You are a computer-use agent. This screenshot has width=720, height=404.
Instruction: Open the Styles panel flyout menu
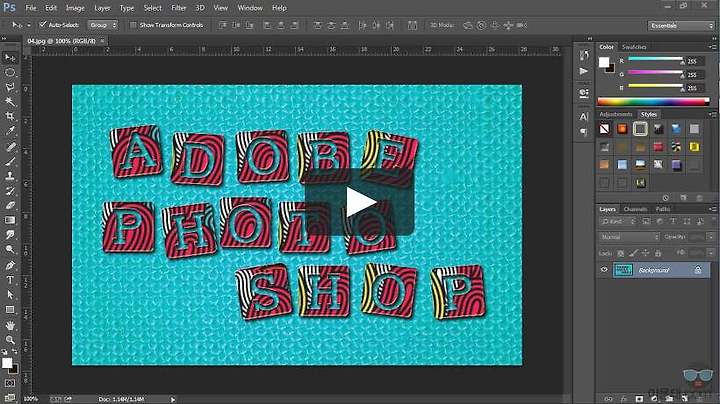(712, 114)
